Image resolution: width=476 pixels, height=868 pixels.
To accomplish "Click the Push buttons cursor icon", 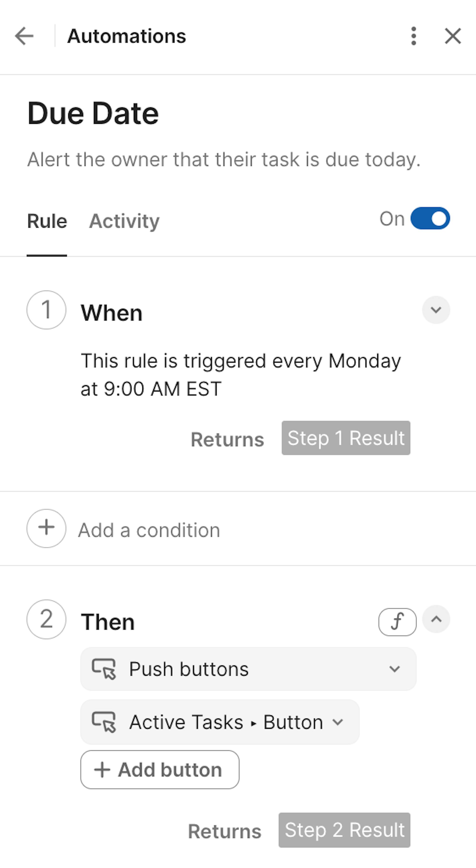I will click(104, 669).
